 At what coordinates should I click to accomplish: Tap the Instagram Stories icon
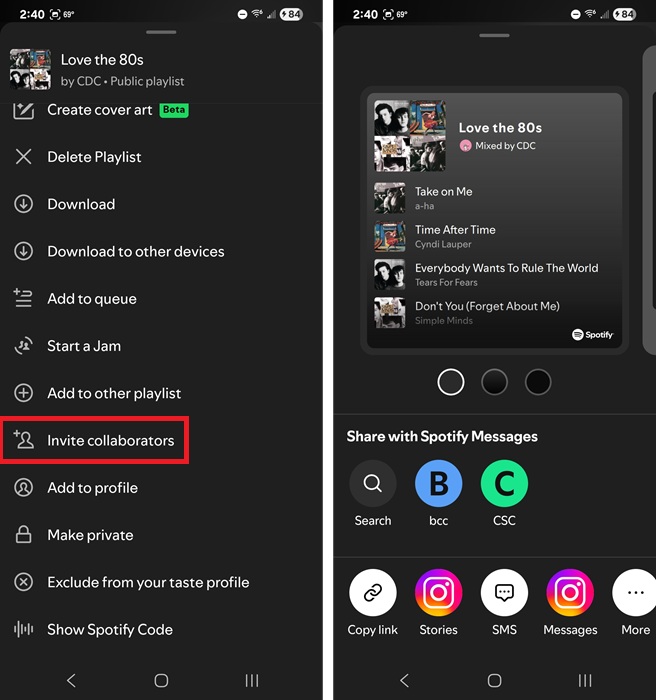click(x=439, y=592)
